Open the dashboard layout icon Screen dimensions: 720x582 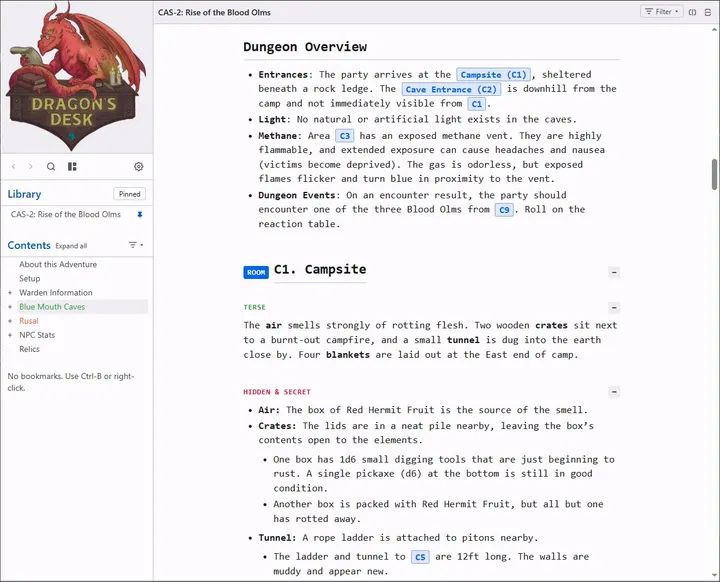click(x=72, y=166)
